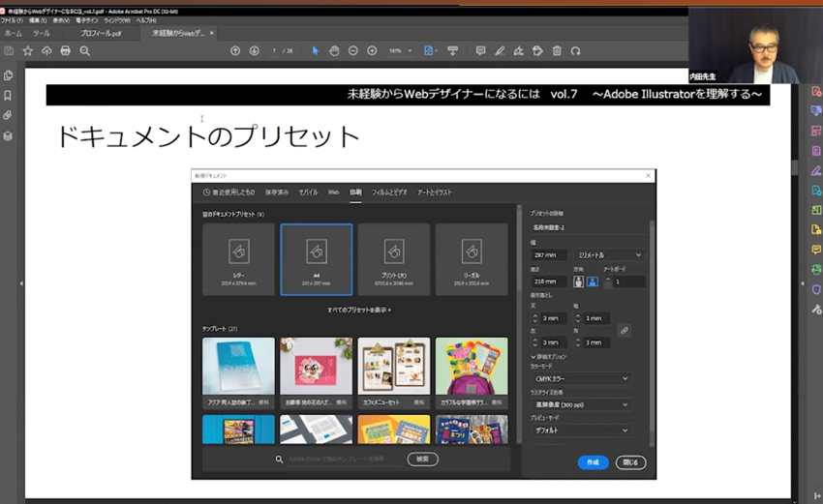Image resolution: width=823 pixels, height=504 pixels.
Task: Go to next page with down arrow
Action: (254, 51)
